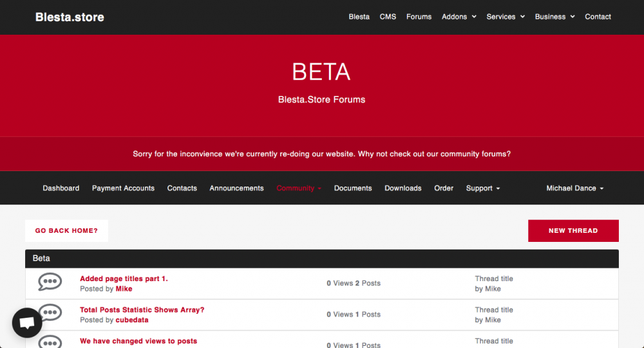Click the 'BETA' page heading

(321, 72)
